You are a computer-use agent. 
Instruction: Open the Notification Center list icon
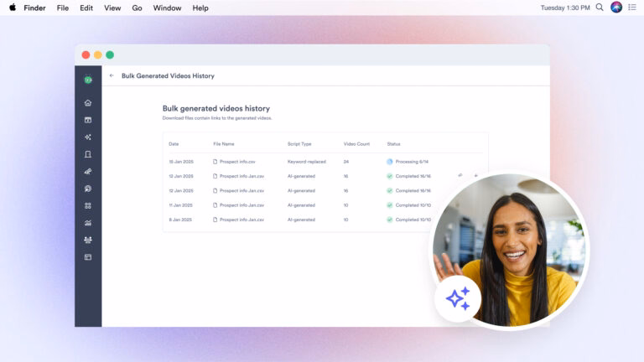(631, 8)
